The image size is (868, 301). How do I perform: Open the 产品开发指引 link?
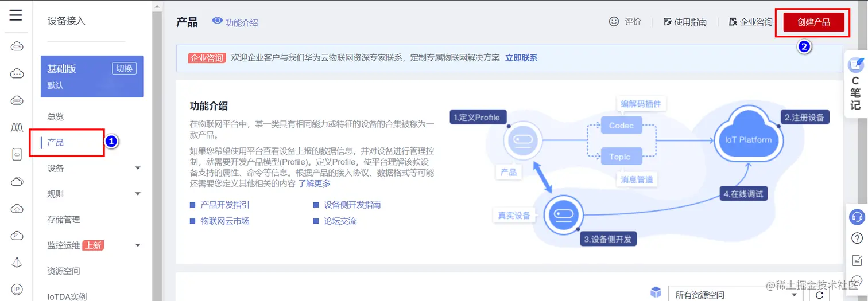click(224, 205)
